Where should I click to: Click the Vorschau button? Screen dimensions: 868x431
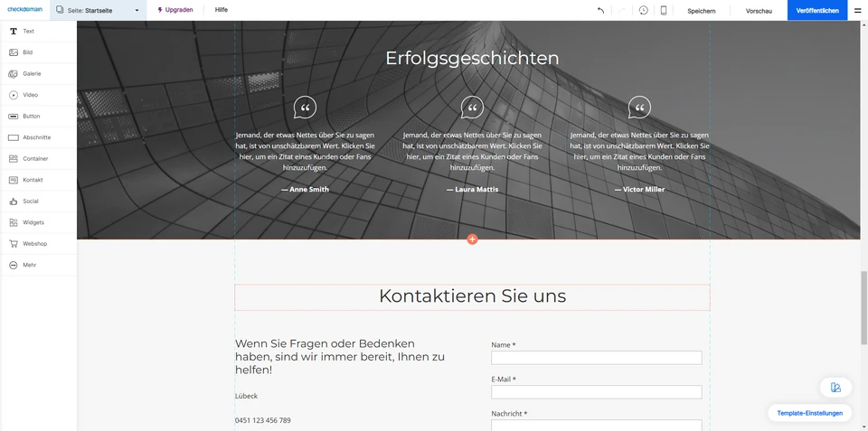759,11
